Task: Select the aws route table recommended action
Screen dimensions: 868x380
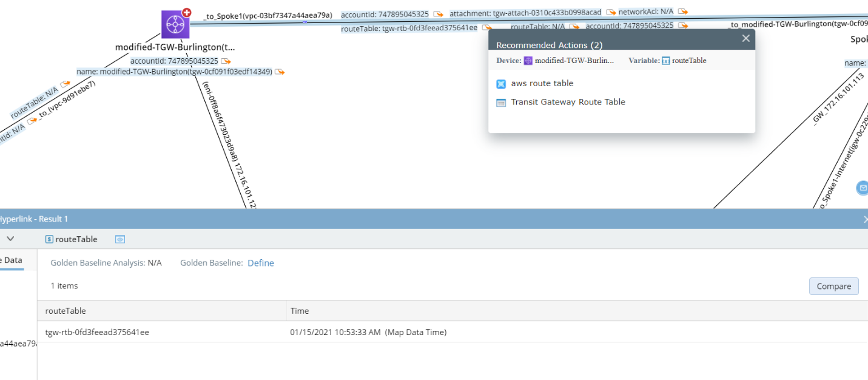Action: (542, 83)
